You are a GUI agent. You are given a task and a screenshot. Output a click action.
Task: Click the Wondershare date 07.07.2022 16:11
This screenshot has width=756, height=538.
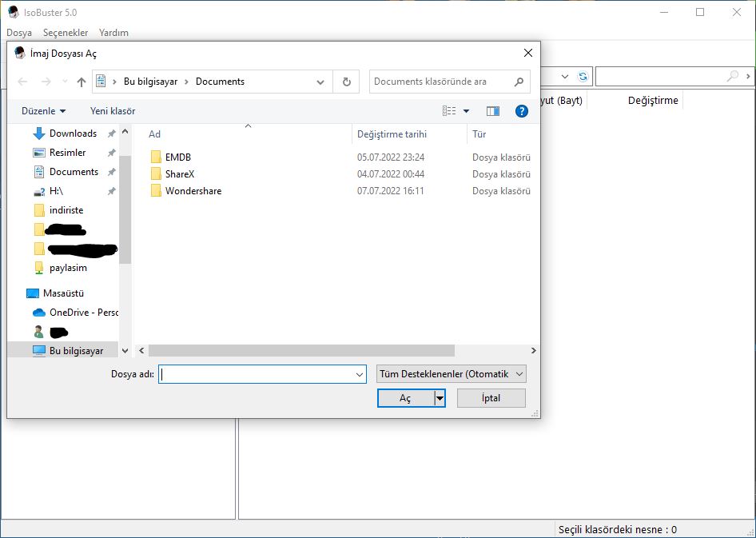[391, 191]
